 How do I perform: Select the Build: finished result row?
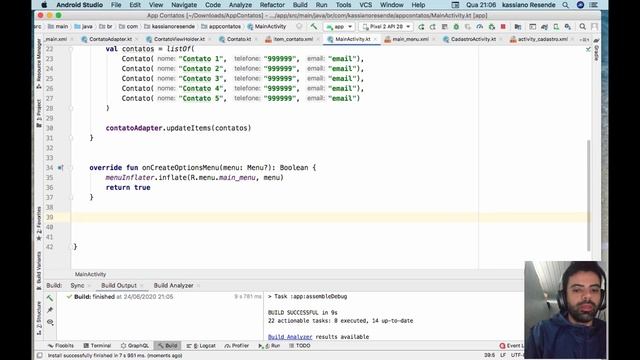click(x=163, y=297)
